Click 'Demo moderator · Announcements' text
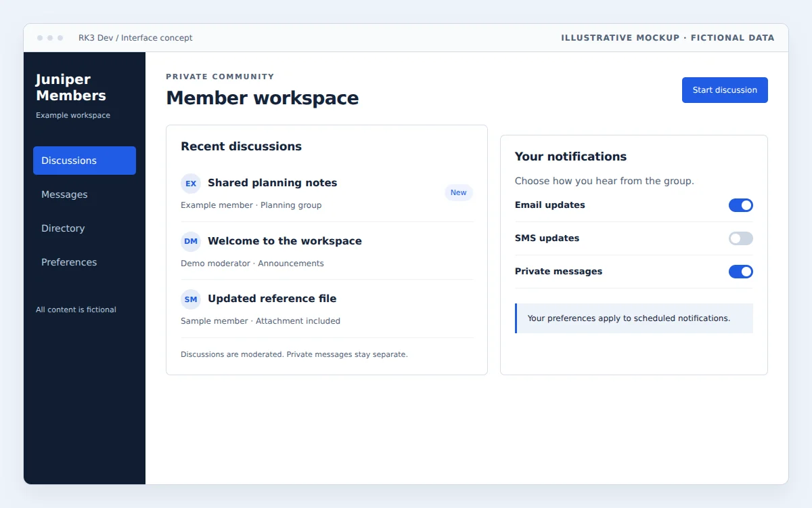812x508 pixels. click(x=252, y=263)
